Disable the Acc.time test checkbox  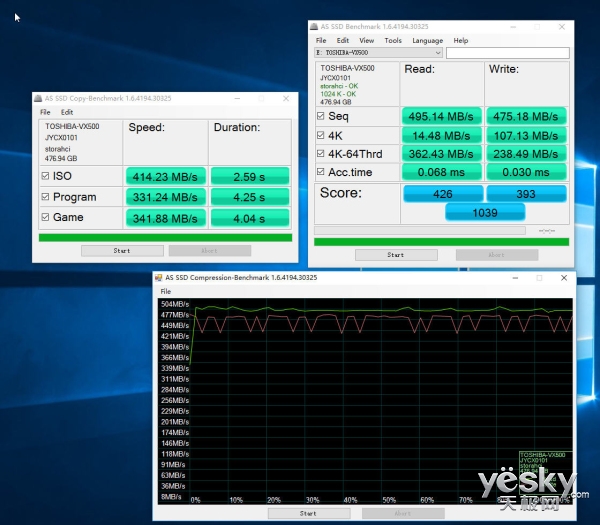pos(320,171)
